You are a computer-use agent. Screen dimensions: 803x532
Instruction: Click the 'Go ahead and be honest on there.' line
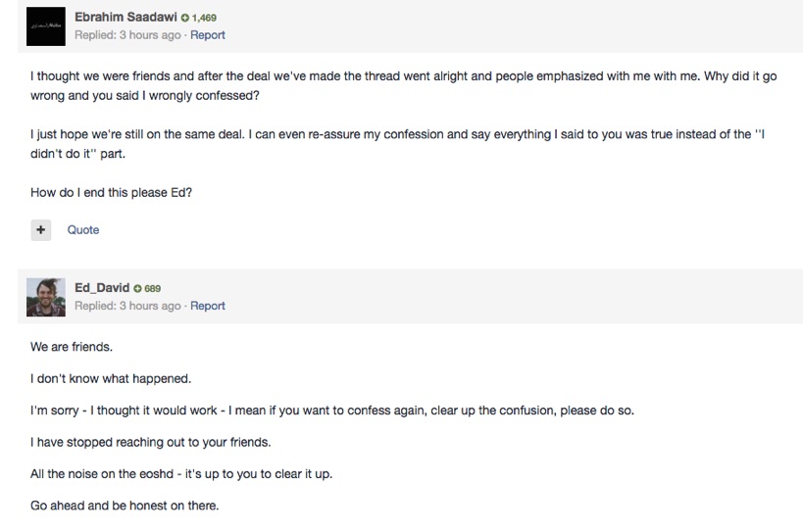point(125,506)
